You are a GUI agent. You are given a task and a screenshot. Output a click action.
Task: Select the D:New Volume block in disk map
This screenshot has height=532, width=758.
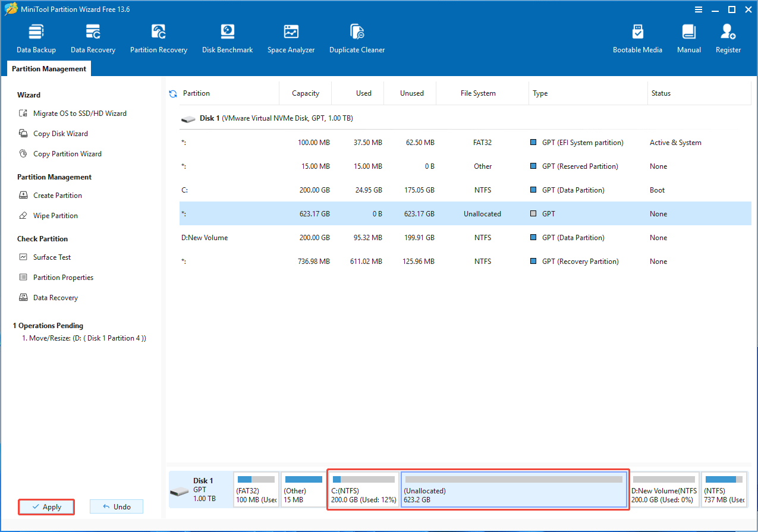664,489
